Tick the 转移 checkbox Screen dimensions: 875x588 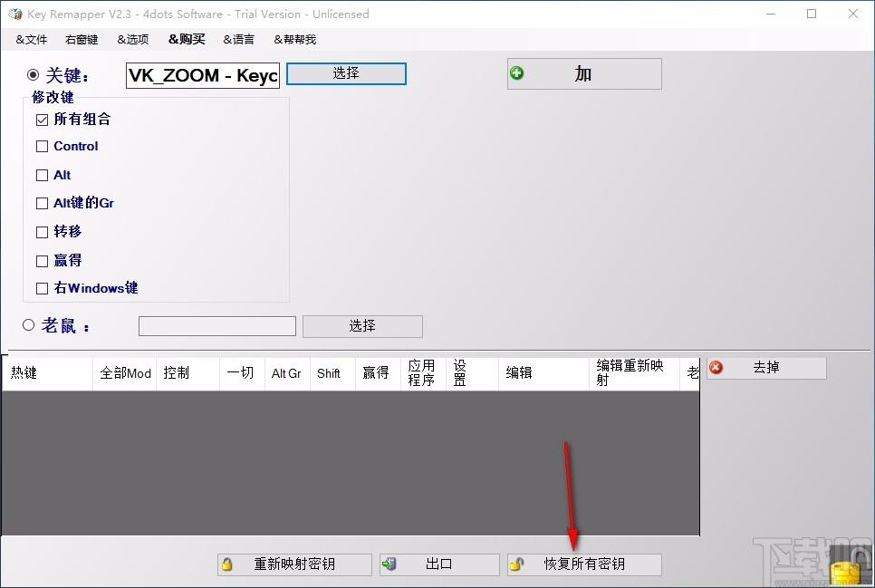(x=42, y=232)
